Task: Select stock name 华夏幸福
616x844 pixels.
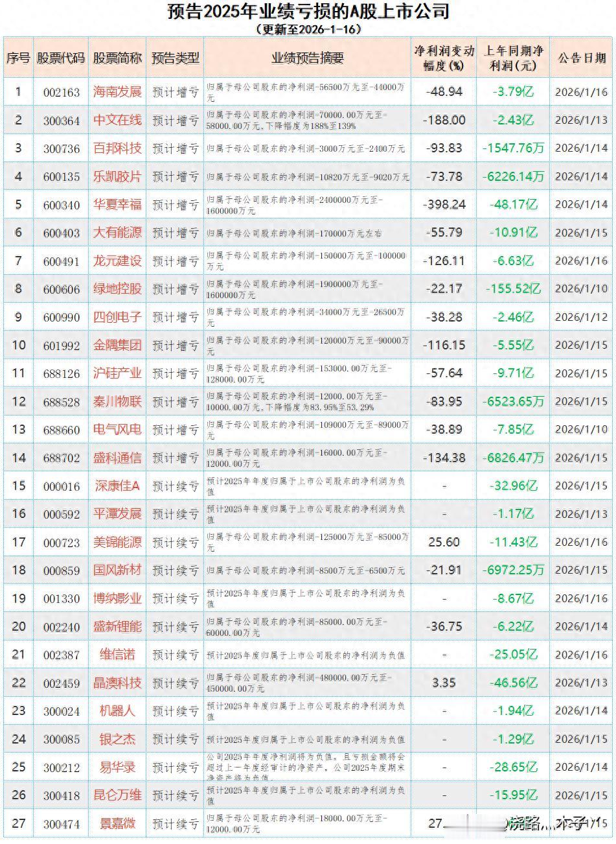Action: pyautogui.click(x=117, y=204)
